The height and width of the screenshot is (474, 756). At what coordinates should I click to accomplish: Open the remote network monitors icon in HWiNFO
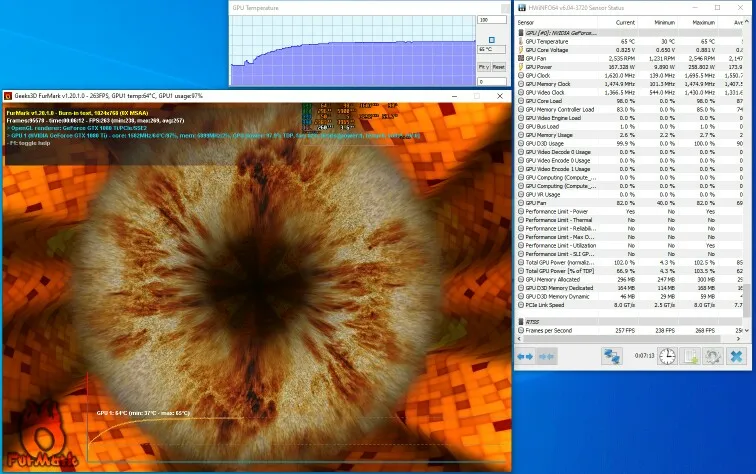[x=612, y=356]
